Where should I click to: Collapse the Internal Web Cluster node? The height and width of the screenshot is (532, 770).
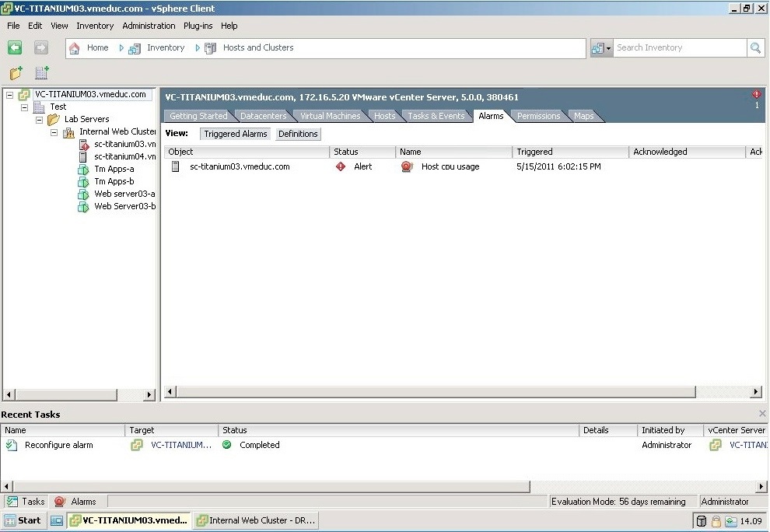pos(54,132)
